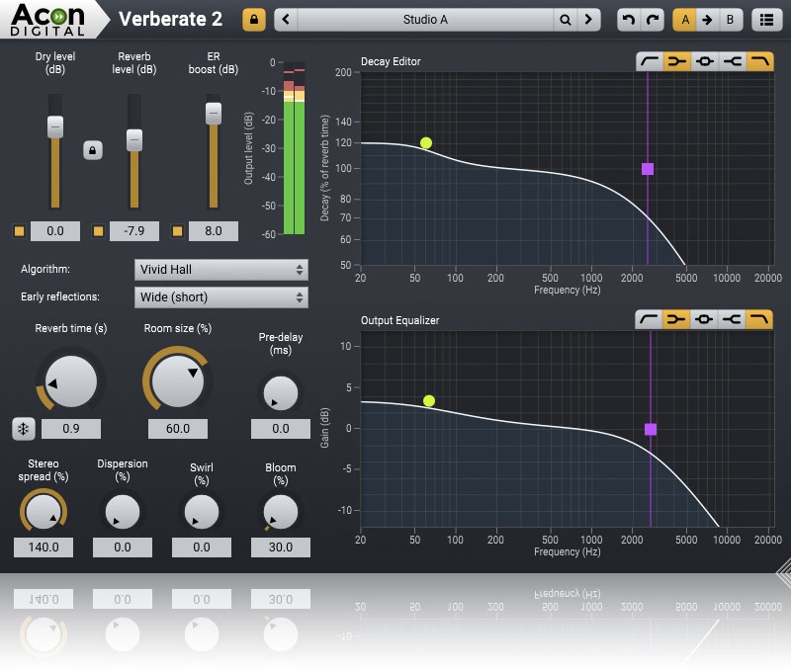Open the plugin menu list icon

764,19
